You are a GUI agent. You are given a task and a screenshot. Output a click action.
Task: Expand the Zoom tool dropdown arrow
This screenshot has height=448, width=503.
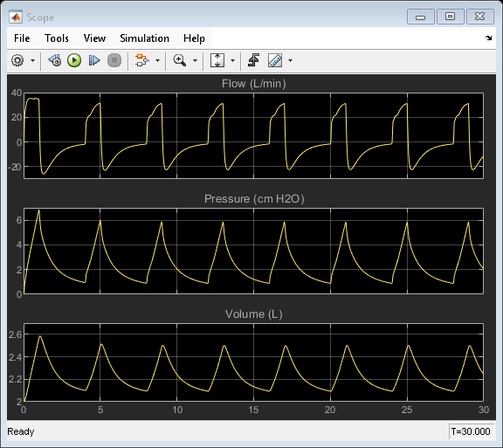[x=195, y=60]
